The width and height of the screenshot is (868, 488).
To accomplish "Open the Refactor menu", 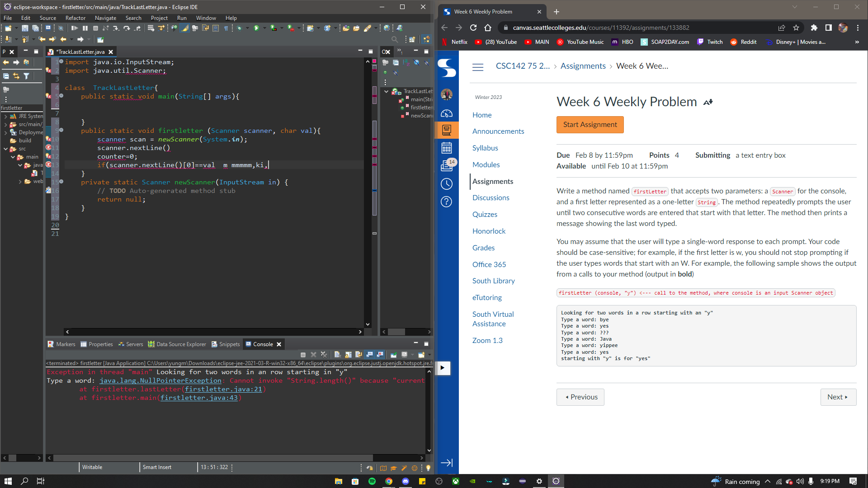I will 75,18.
